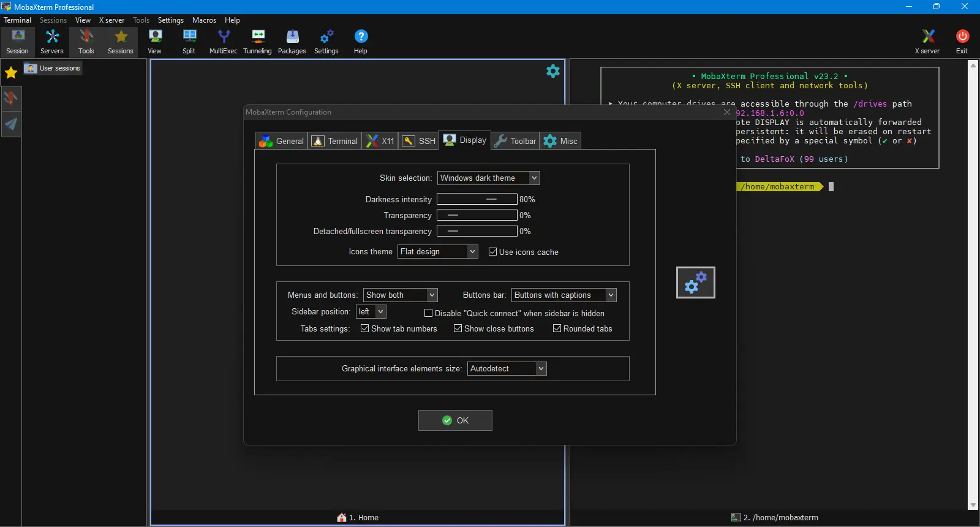Viewport: 980px width, 527px height.
Task: Click the Exit power icon
Action: [x=962, y=42]
